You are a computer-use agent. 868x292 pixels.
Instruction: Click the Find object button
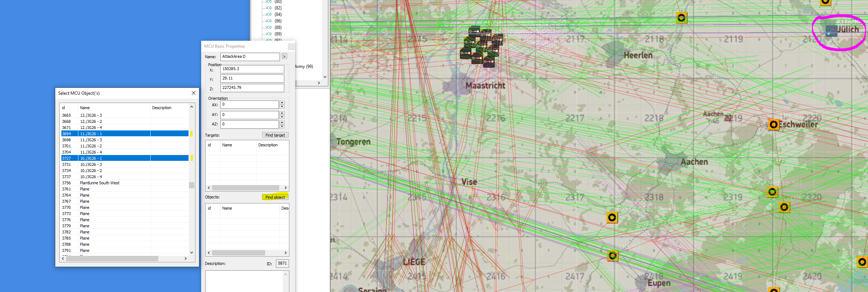(x=275, y=197)
